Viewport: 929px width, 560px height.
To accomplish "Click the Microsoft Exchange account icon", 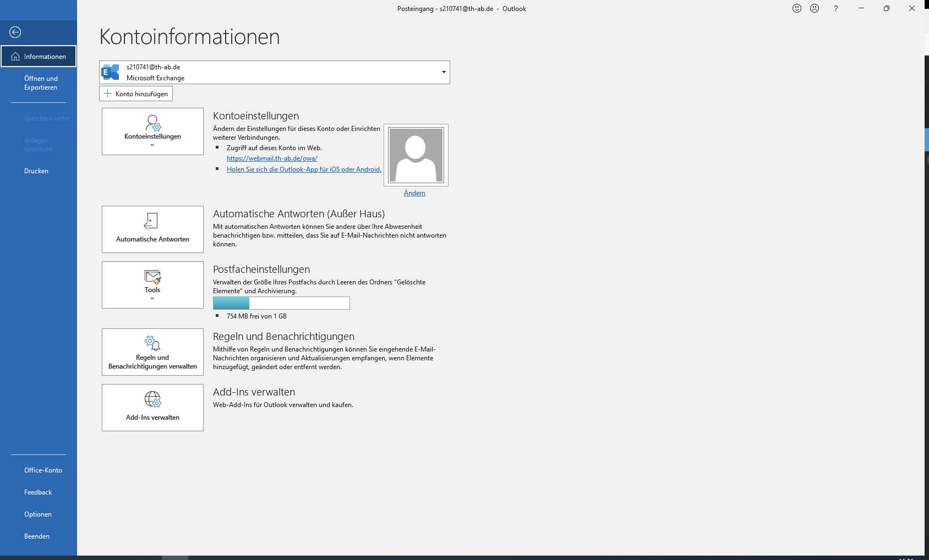I will tap(111, 72).
